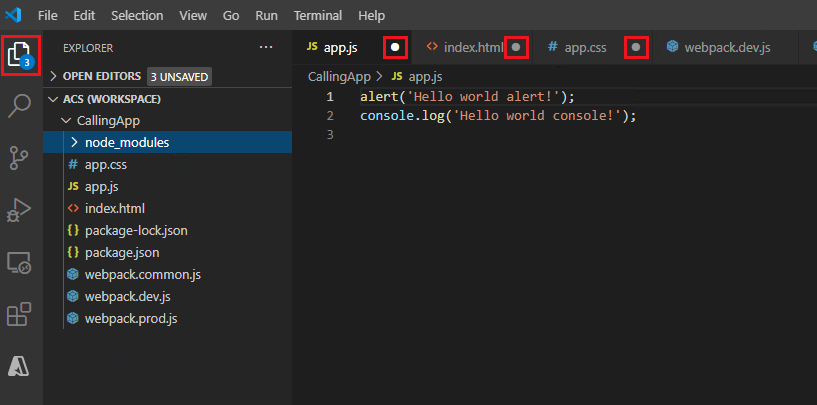Open Explorer more actions ellipsis
This screenshot has width=817, height=405.
click(266, 47)
